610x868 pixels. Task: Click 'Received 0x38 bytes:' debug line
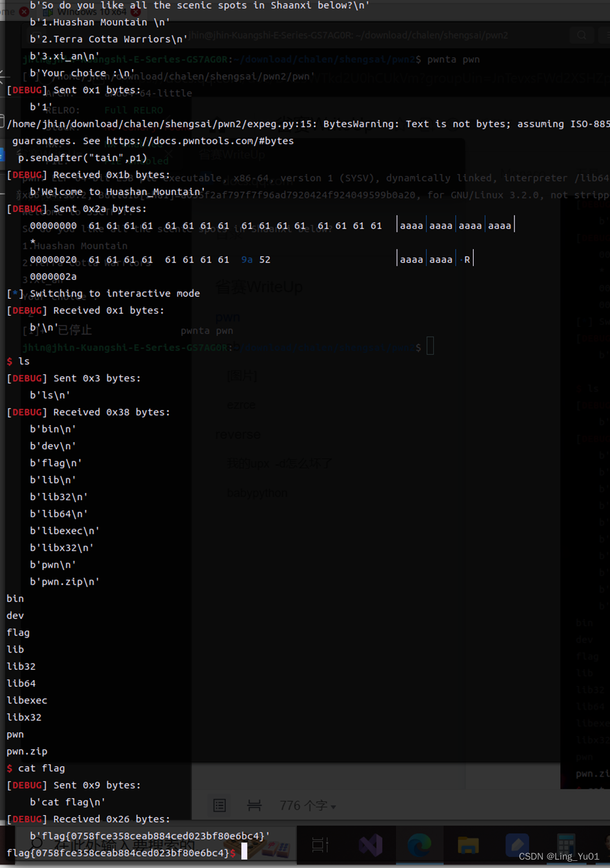(88, 412)
